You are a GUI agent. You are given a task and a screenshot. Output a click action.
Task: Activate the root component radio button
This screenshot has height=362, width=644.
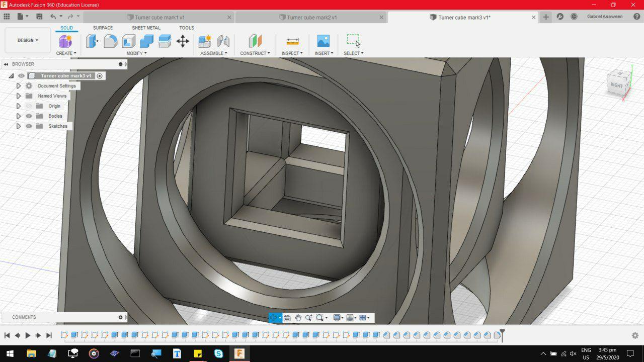(x=100, y=76)
